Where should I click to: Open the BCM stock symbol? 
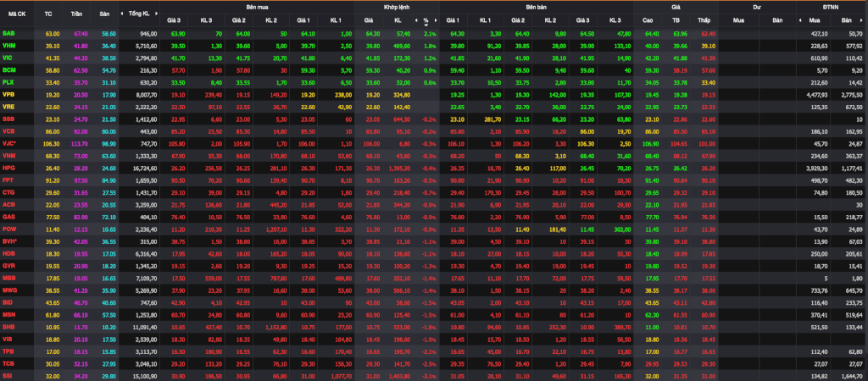pos(8,69)
